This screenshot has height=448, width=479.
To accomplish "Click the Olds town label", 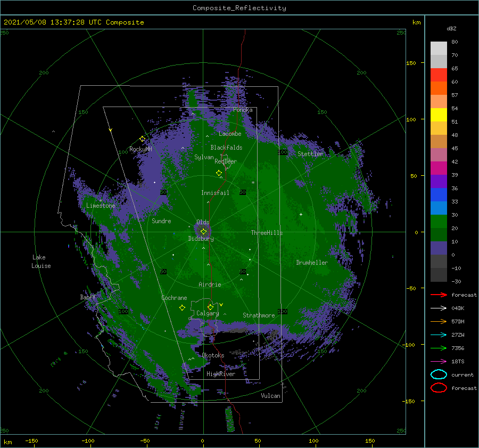I will [203, 222].
